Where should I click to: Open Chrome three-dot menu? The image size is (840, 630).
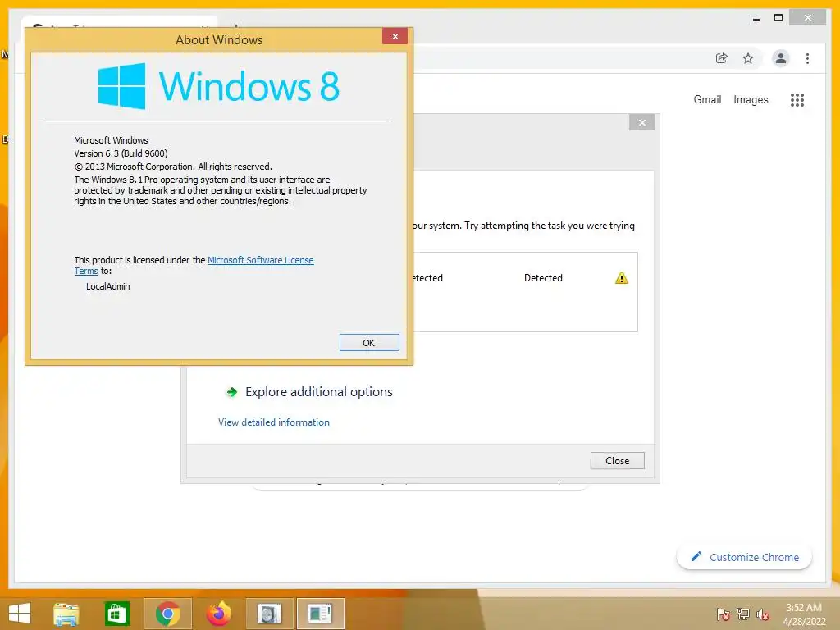pyautogui.click(x=807, y=58)
